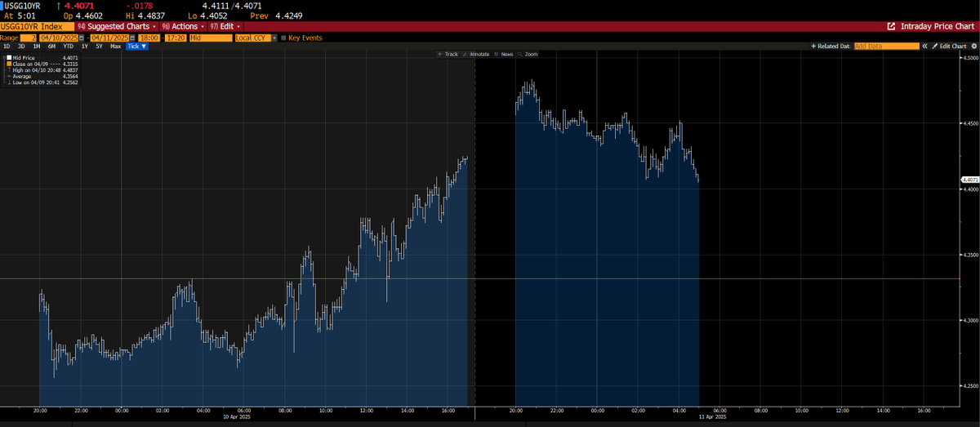
Task: Enable the Key Events checkbox
Action: point(283,38)
